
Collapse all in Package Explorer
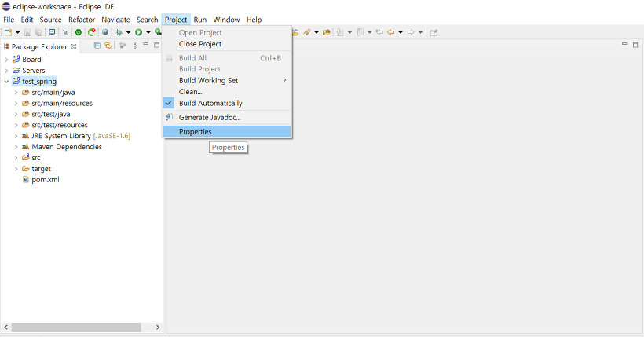pos(97,46)
